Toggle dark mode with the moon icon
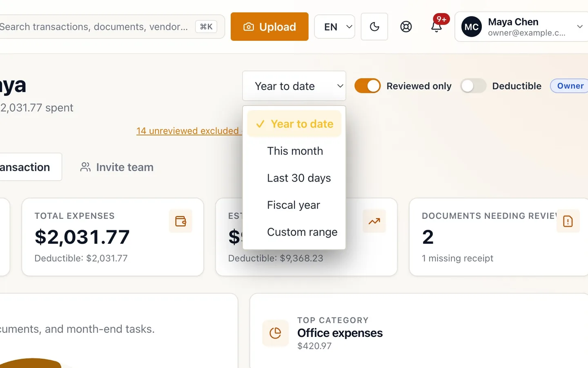The image size is (588, 368). click(374, 27)
